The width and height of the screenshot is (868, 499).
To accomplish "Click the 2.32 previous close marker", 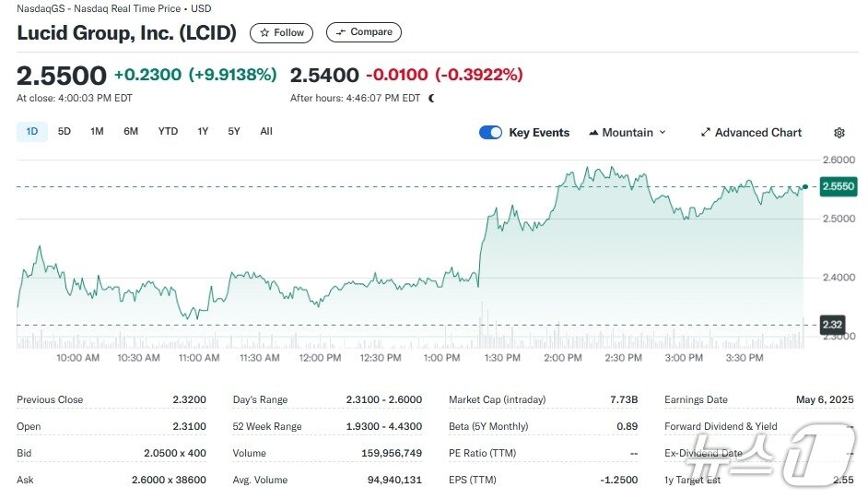I will click(832, 325).
